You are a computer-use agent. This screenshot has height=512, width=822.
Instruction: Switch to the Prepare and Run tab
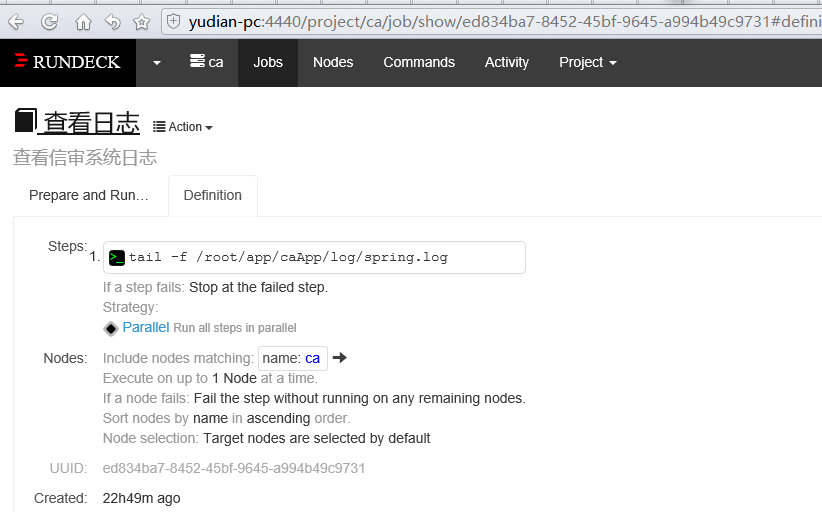click(x=89, y=195)
